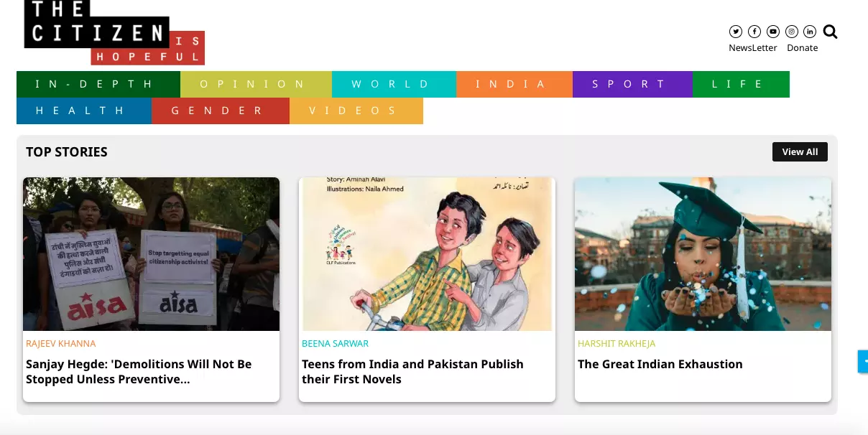Open the graduation cap story thumbnail
This screenshot has height=435, width=868.
(703, 254)
